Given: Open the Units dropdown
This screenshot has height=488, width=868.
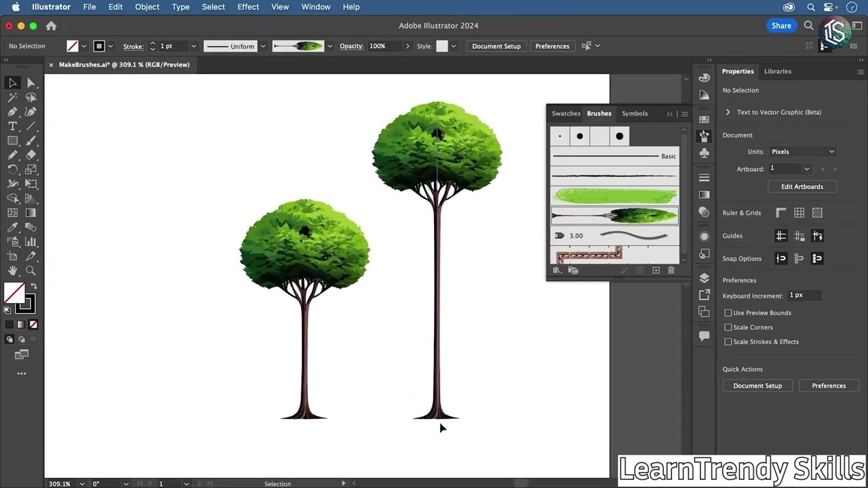Looking at the screenshot, I should pyautogui.click(x=802, y=152).
